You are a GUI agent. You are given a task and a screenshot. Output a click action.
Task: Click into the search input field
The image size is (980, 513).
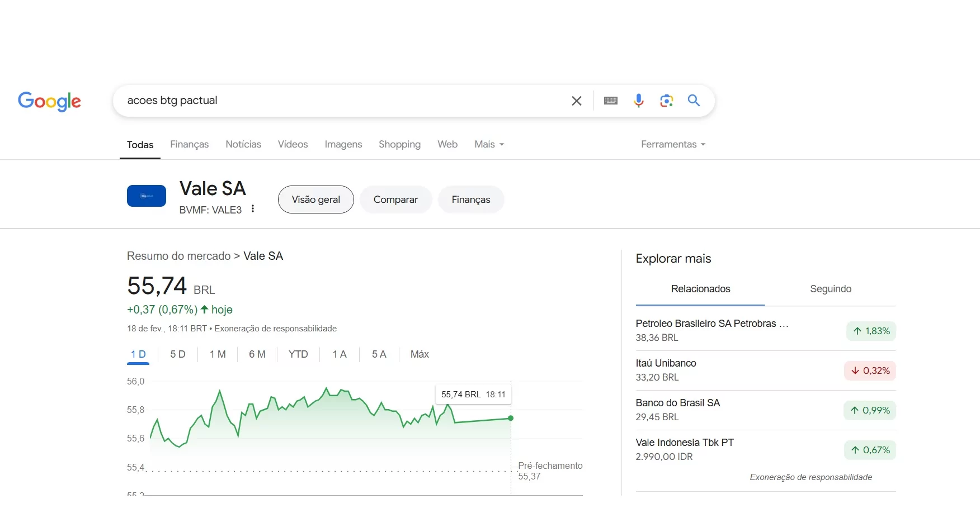pyautogui.click(x=336, y=101)
